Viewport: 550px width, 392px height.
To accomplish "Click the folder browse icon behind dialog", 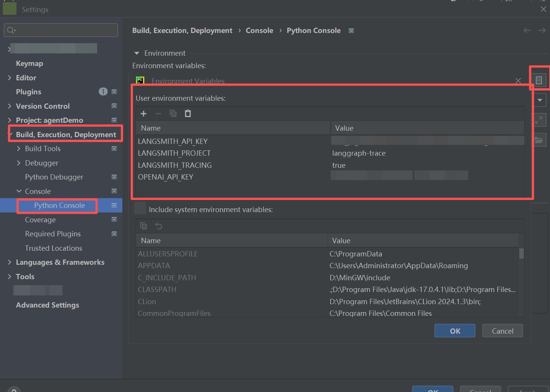I will click(x=539, y=140).
